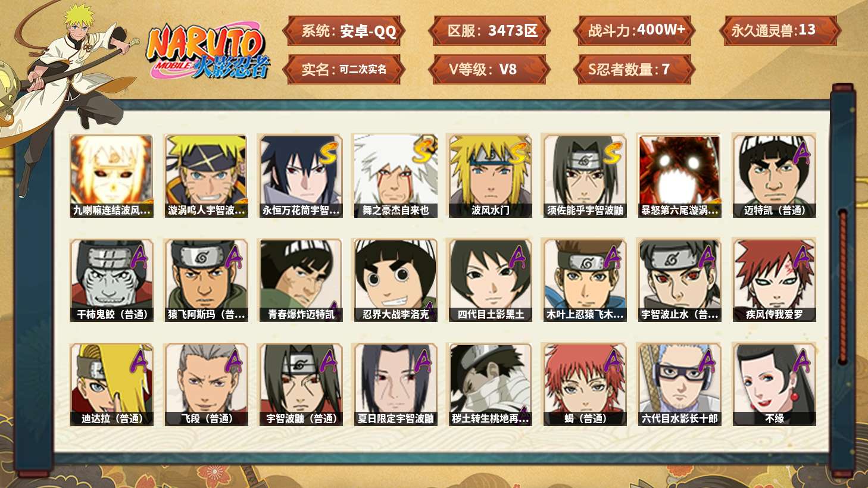
Task: Select the 蝎（普通） ninja icon
Action: [x=585, y=384]
